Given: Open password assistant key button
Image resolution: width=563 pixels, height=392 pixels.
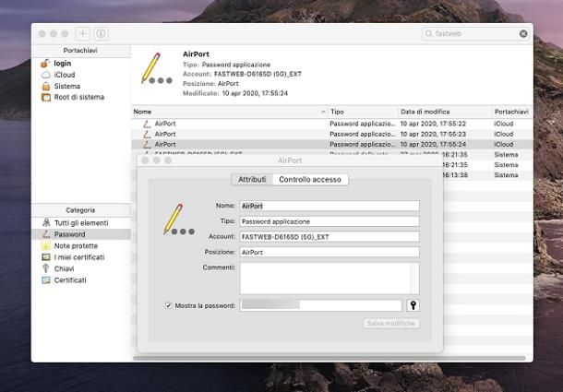Looking at the screenshot, I should click(413, 305).
